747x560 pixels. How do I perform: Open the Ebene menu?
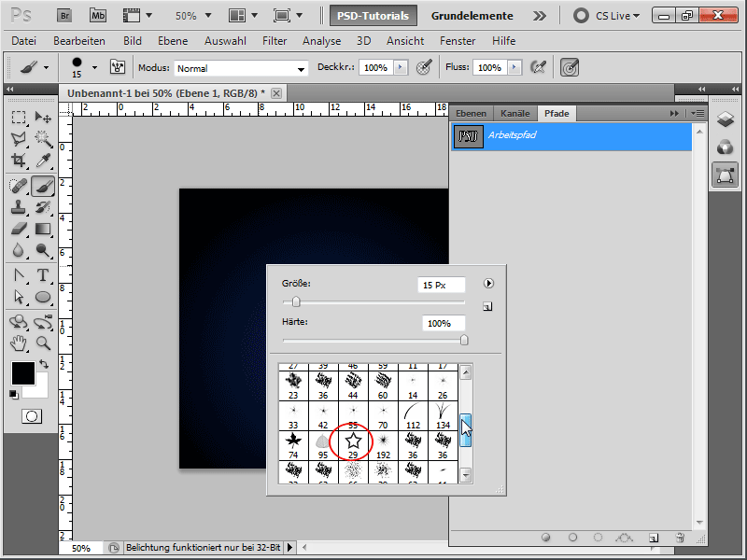173,41
